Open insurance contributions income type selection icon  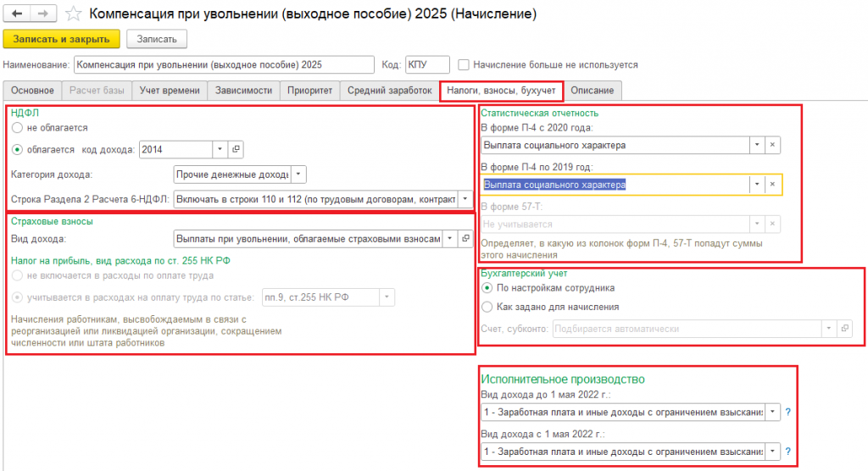465,239
